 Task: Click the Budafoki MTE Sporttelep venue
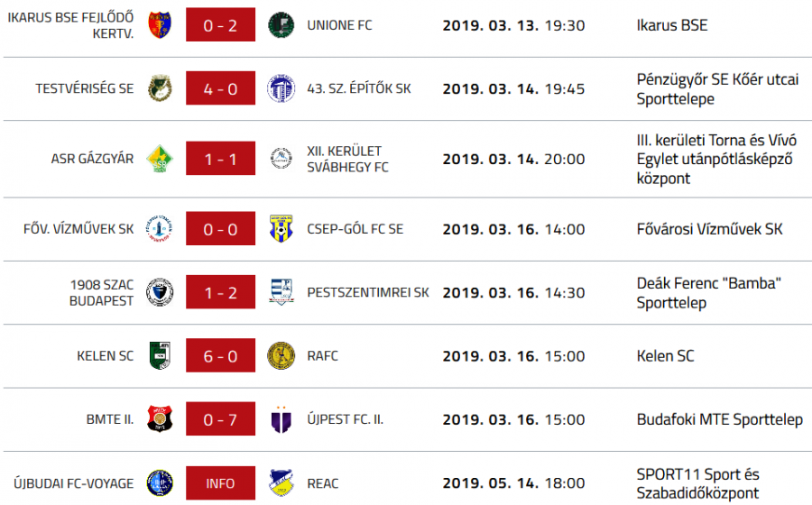[x=719, y=419]
